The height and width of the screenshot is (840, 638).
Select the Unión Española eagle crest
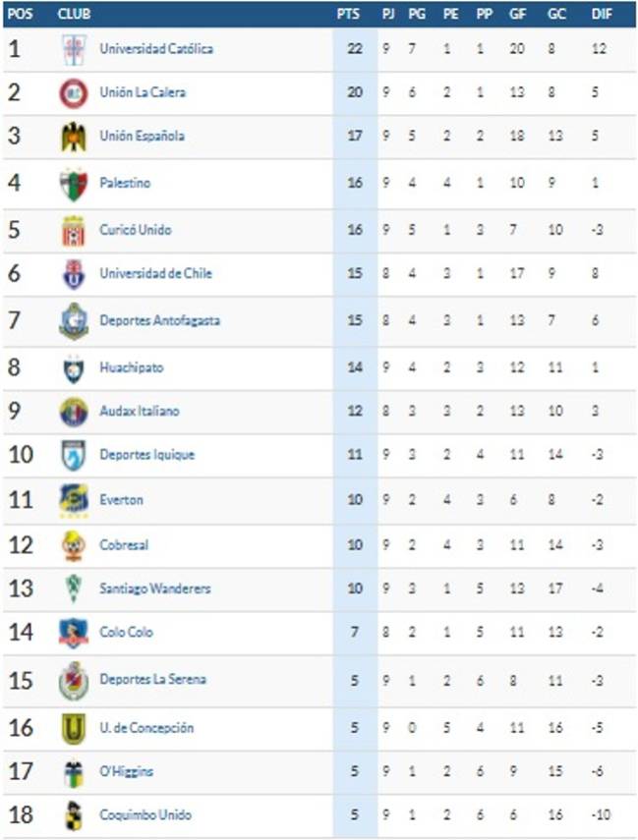[74, 137]
